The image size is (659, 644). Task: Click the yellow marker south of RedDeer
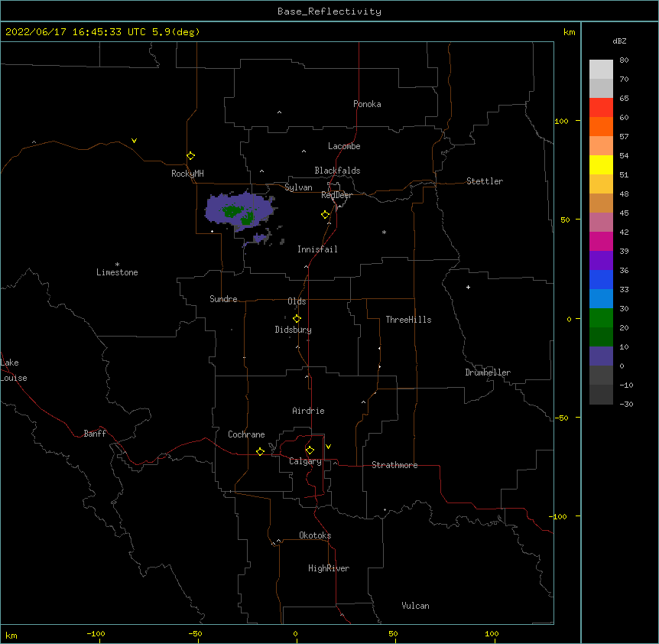[x=325, y=215]
